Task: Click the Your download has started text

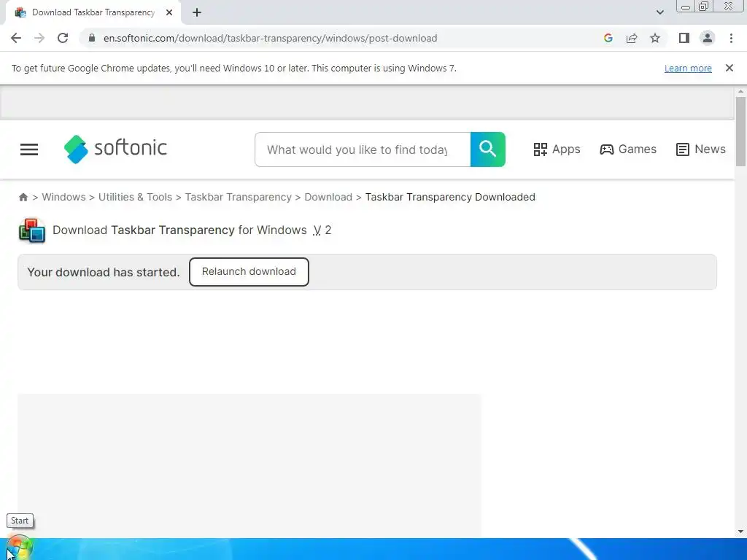Action: pos(104,273)
